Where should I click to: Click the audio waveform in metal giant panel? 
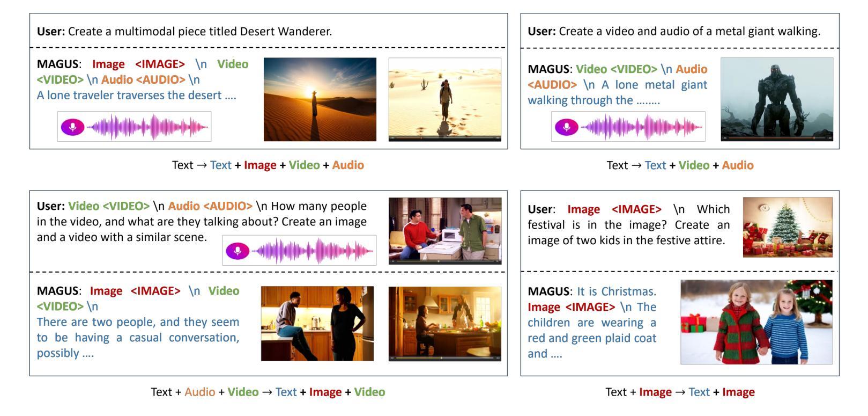click(x=642, y=127)
